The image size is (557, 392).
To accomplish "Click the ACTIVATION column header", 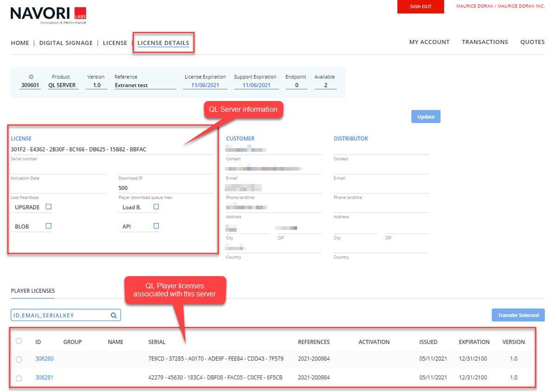I will (374, 342).
